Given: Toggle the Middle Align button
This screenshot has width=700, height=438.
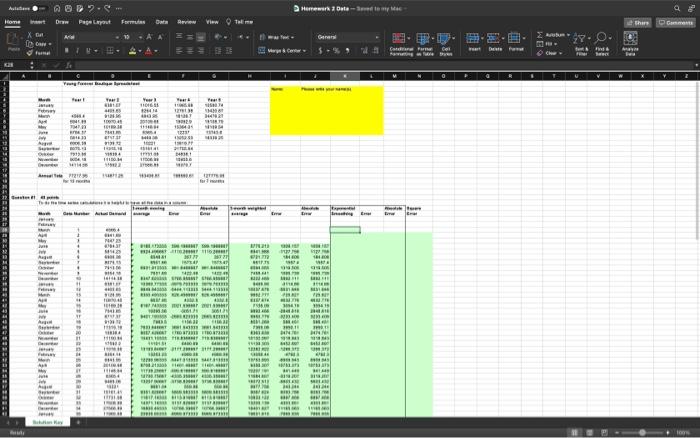Looking at the screenshot, I should pyautogui.click(x=190, y=37).
